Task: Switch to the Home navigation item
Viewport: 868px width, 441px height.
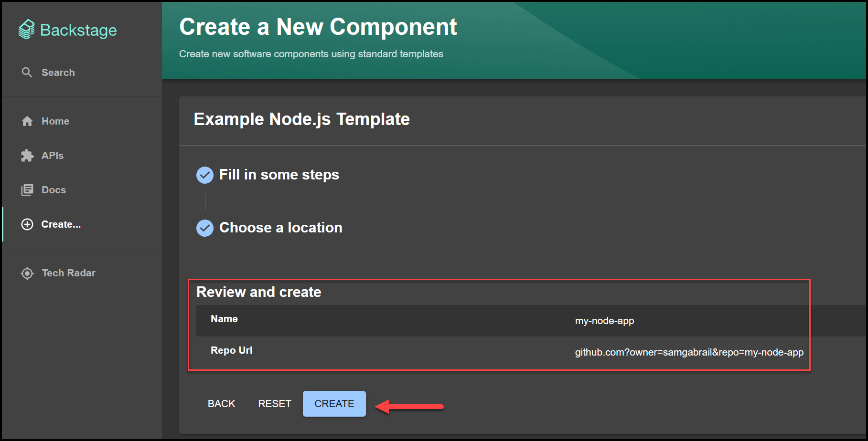Action: click(55, 121)
